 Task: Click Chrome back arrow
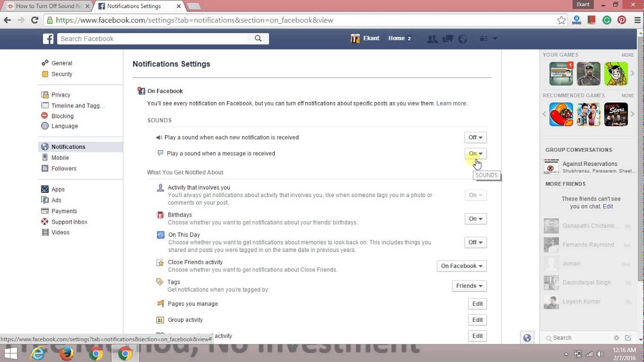(7, 20)
